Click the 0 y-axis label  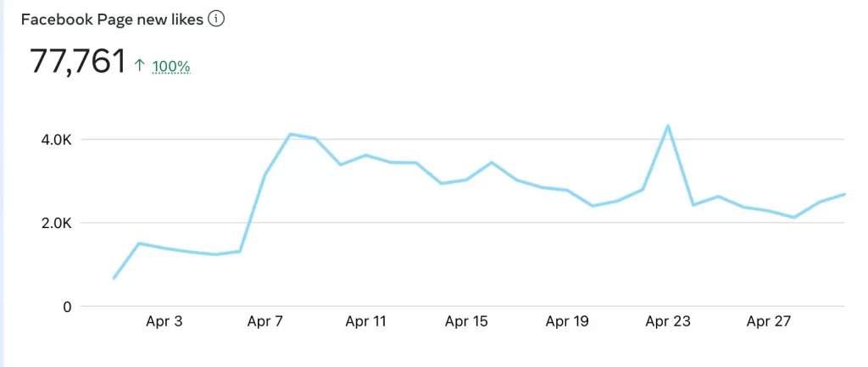coord(68,307)
